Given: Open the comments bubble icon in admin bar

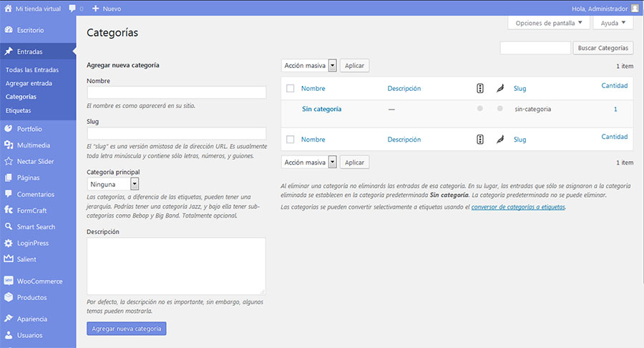Looking at the screenshot, I should tap(72, 8).
